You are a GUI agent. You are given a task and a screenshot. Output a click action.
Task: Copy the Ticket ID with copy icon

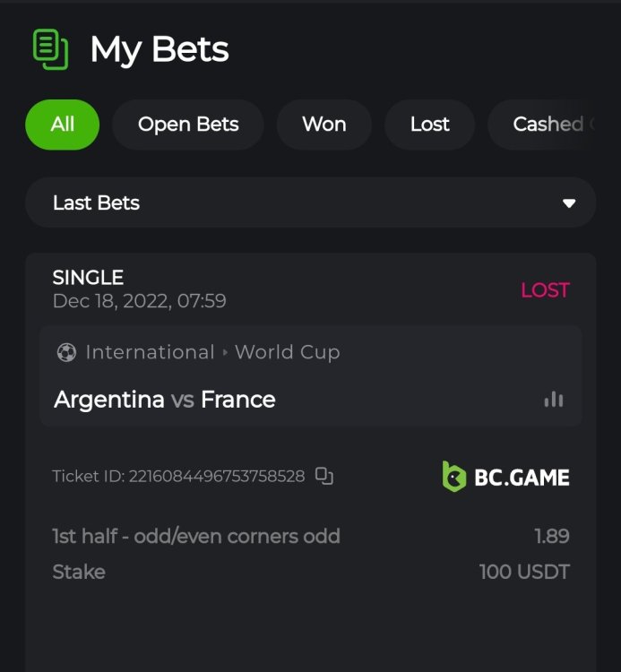[x=324, y=476]
